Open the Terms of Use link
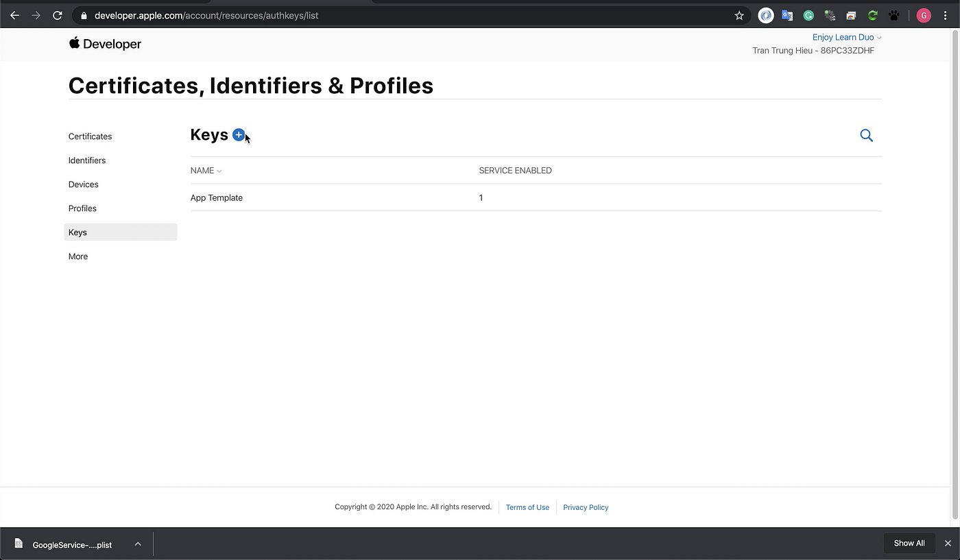 (527, 507)
